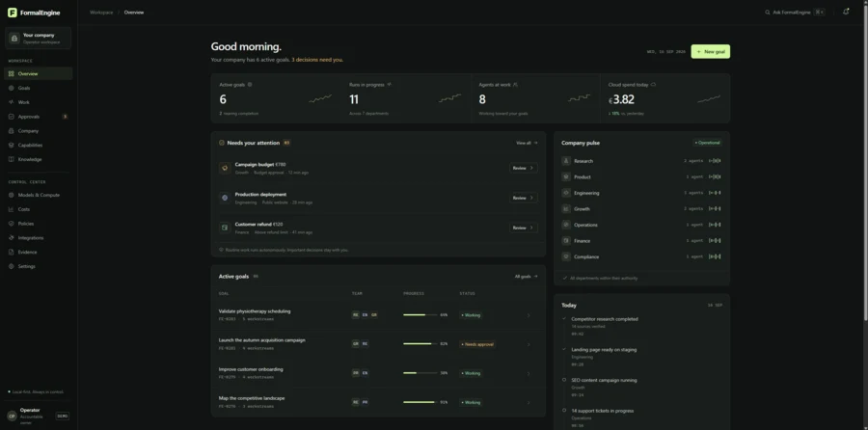Click the 91% progress bar for competitive landscape
This screenshot has width=868, height=430.
coord(420,402)
